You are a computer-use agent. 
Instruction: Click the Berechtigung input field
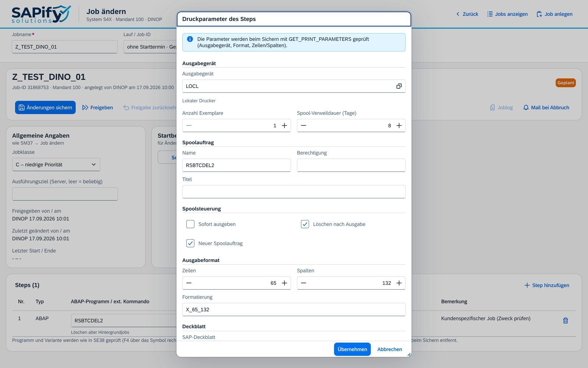pos(351,165)
